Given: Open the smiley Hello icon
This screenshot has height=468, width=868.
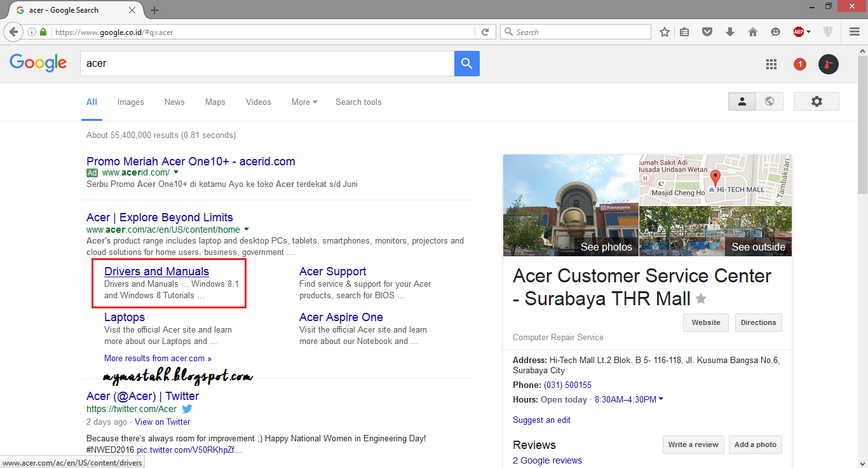Looking at the screenshot, I should coord(775,32).
